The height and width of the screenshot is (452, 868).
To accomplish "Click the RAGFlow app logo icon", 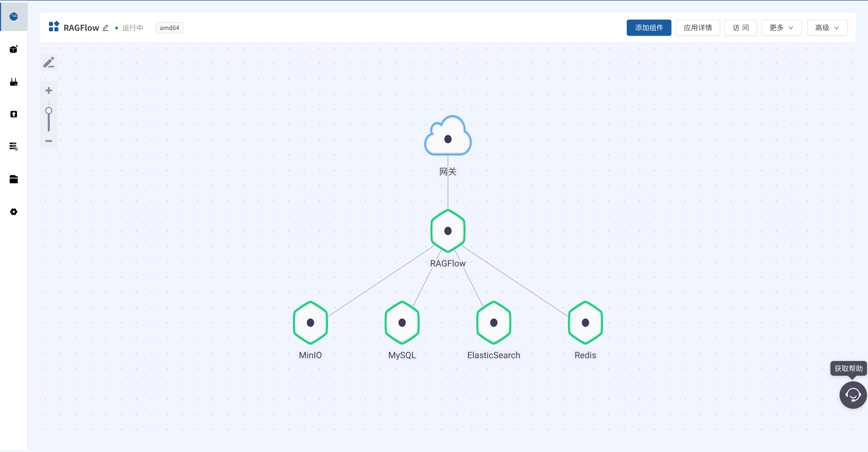I will pyautogui.click(x=54, y=27).
